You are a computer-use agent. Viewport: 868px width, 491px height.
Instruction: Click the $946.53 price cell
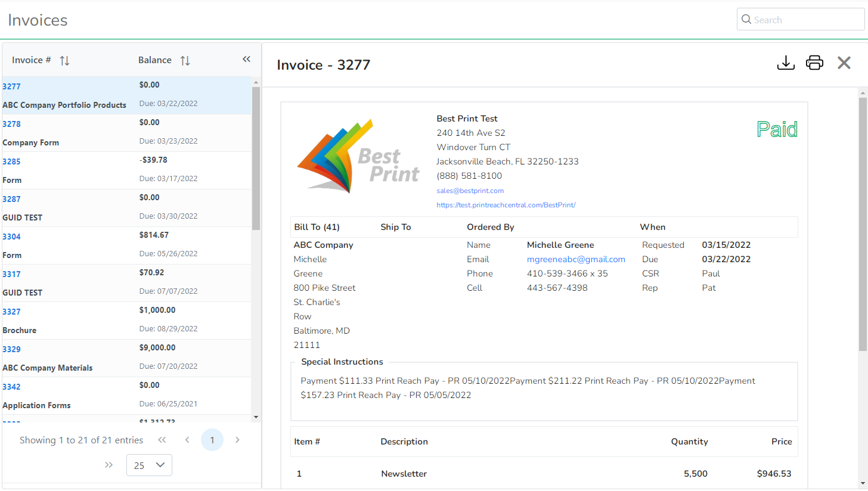(774, 474)
